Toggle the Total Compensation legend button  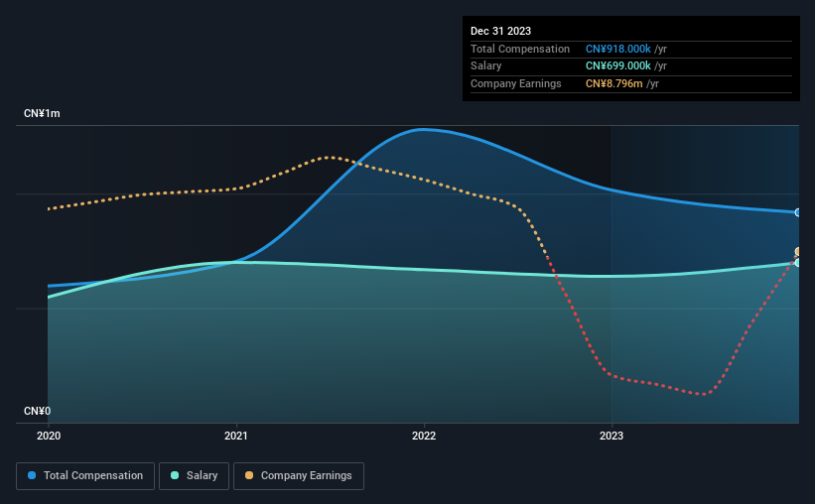(85, 475)
